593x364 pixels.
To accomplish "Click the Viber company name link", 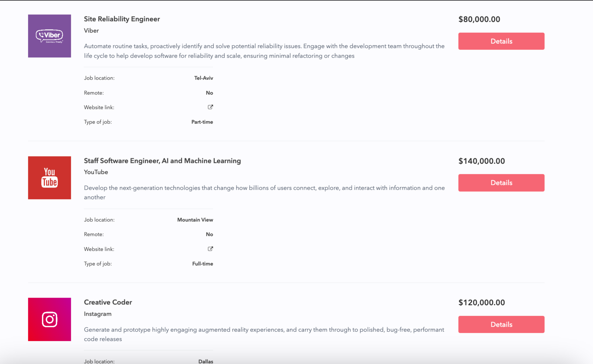I will point(91,30).
